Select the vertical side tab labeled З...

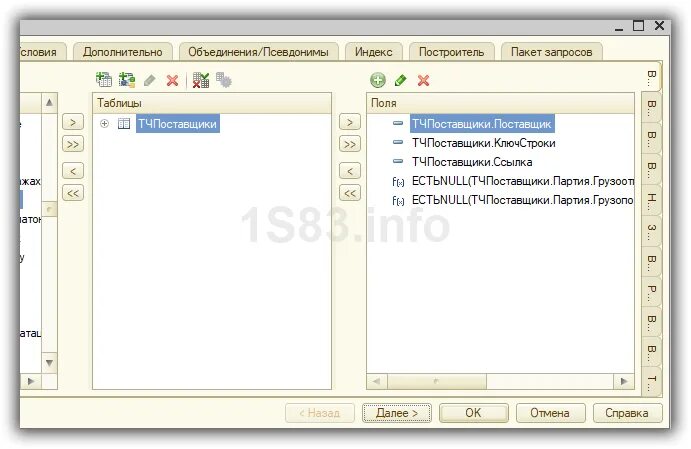(652, 230)
